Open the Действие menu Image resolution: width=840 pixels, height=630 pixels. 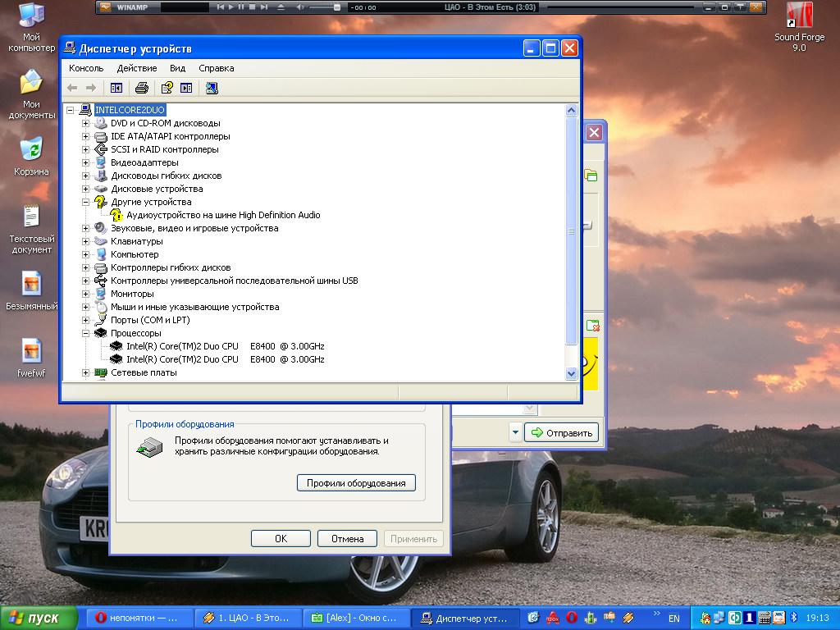click(x=136, y=68)
